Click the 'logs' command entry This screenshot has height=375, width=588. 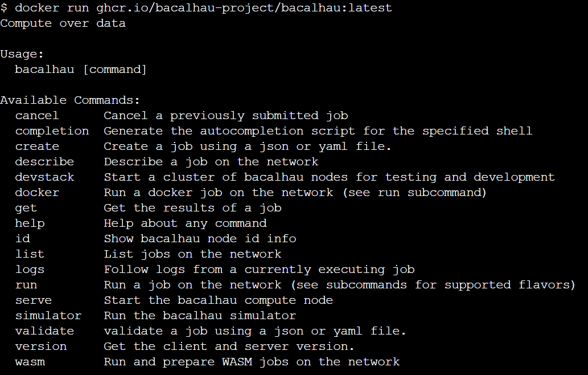[x=30, y=270]
